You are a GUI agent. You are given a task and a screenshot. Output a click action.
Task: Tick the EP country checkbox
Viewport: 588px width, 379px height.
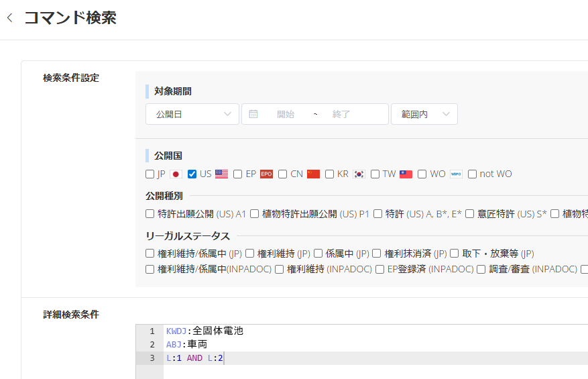tap(238, 174)
